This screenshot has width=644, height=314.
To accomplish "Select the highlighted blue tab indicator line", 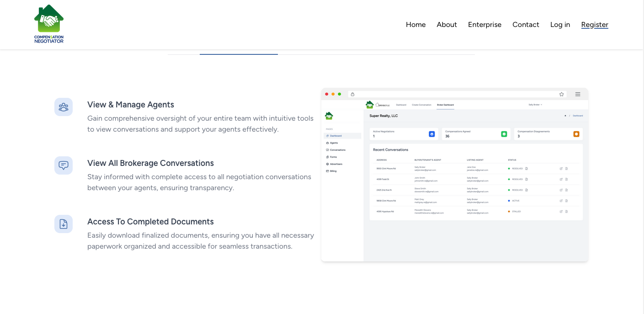I will (239, 54).
